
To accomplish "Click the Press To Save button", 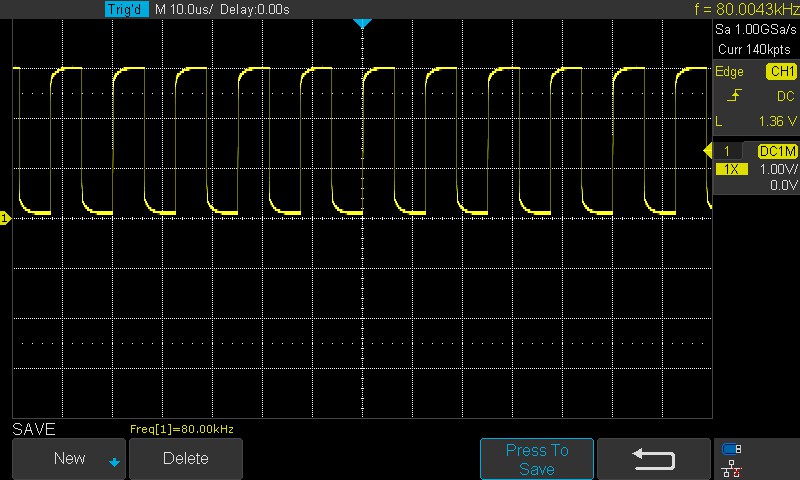I will tap(537, 459).
